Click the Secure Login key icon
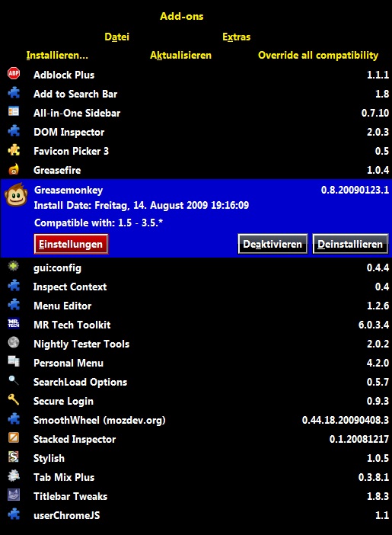Image resolution: width=392 pixels, height=535 pixels. tap(14, 399)
